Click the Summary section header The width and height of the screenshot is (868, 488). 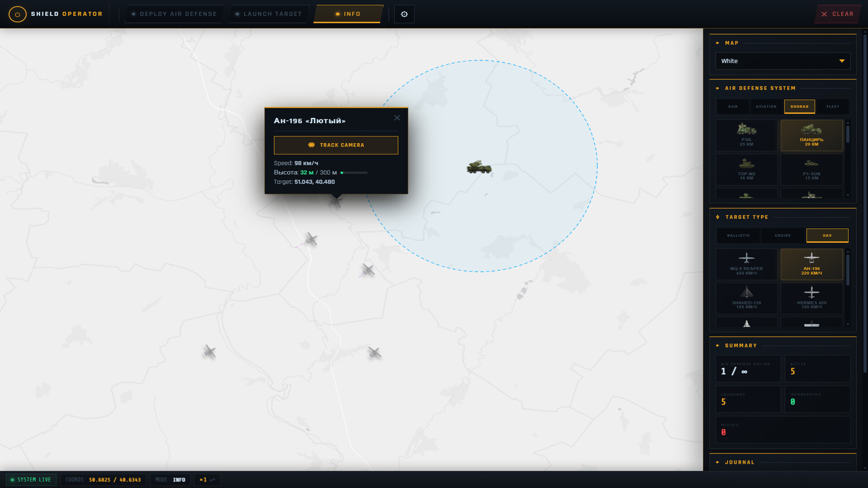783,346
